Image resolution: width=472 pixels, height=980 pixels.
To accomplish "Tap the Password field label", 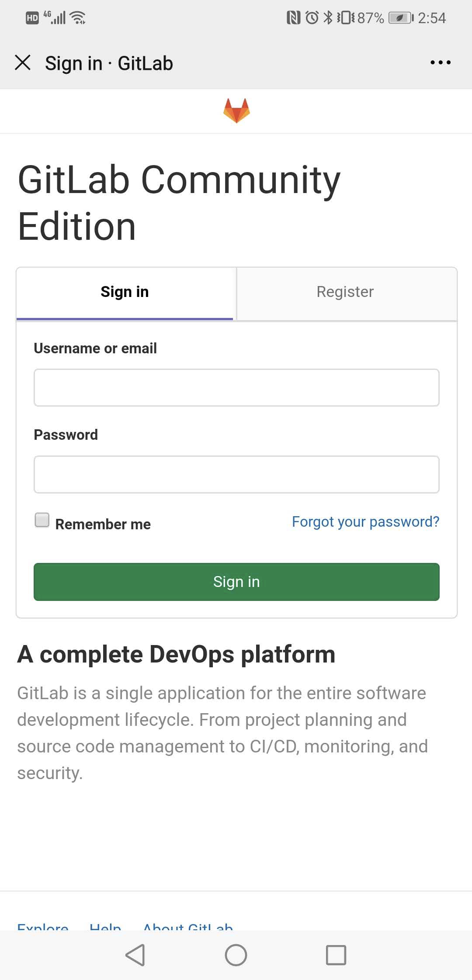I will [66, 435].
